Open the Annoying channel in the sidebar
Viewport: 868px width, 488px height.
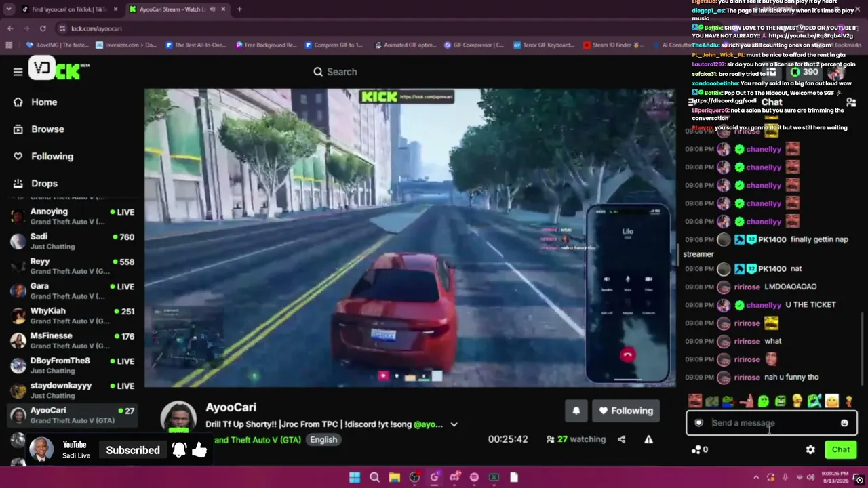tap(71, 216)
